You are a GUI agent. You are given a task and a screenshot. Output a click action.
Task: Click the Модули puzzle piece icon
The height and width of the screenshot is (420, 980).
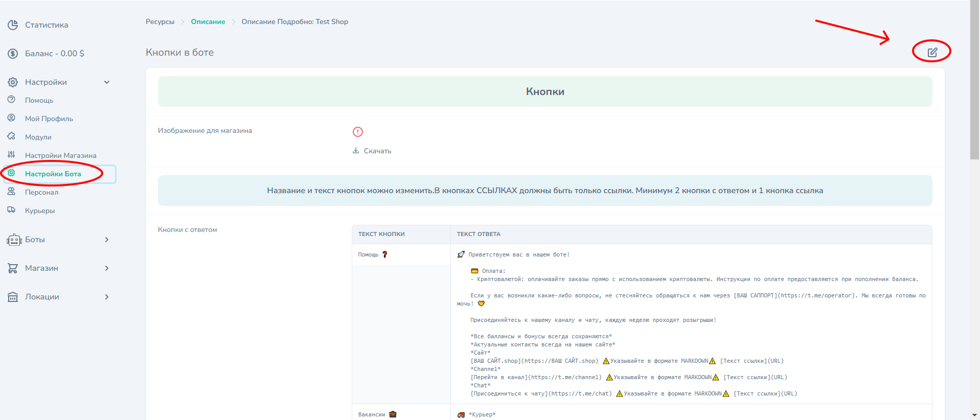point(11,136)
